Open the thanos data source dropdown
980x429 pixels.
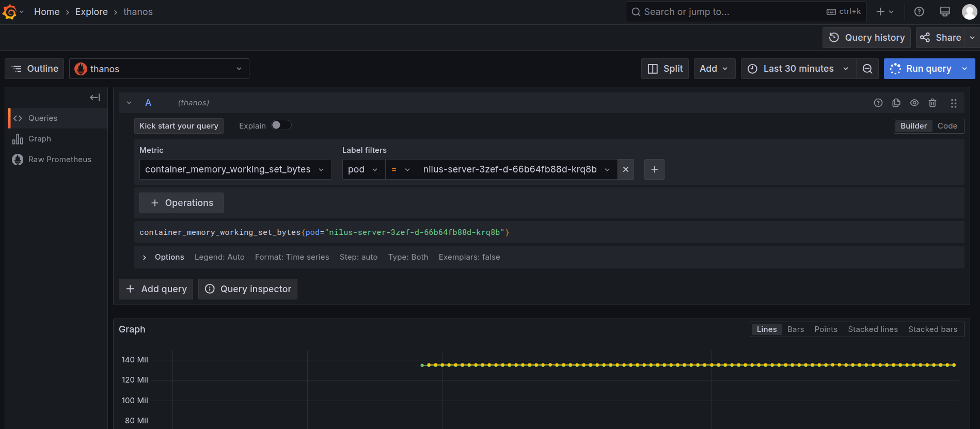(159, 69)
